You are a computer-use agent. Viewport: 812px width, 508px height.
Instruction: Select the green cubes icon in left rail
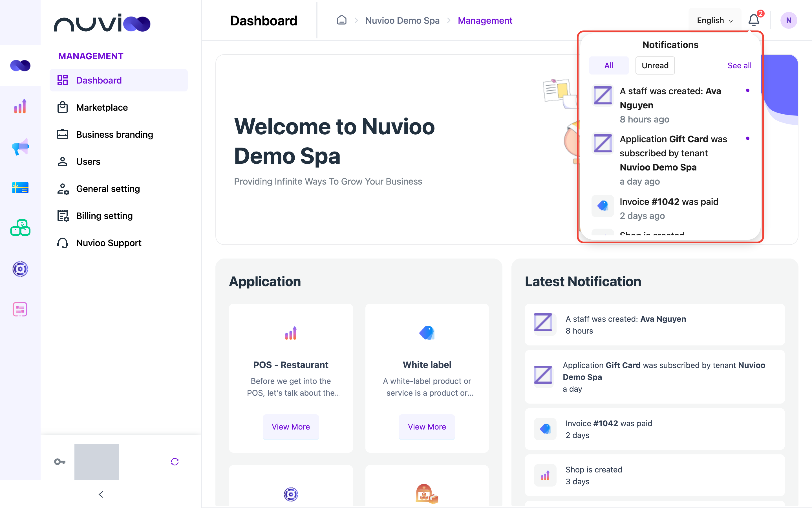[20, 228]
